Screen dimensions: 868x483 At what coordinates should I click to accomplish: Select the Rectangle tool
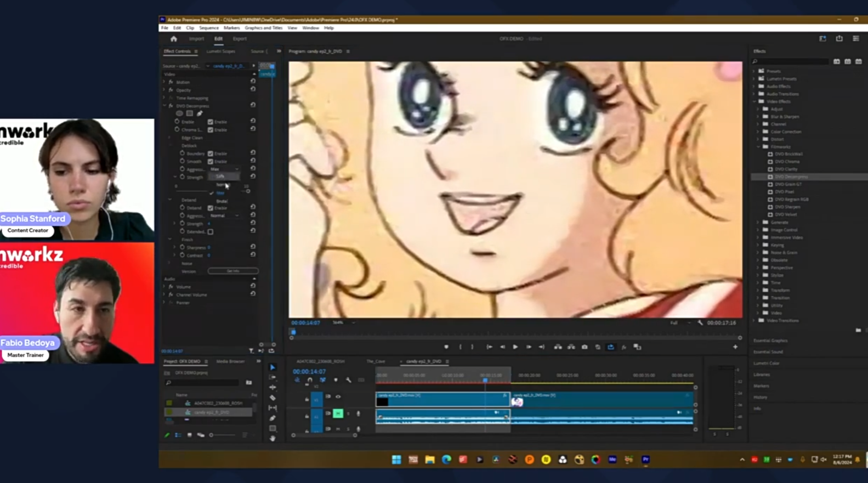273,428
